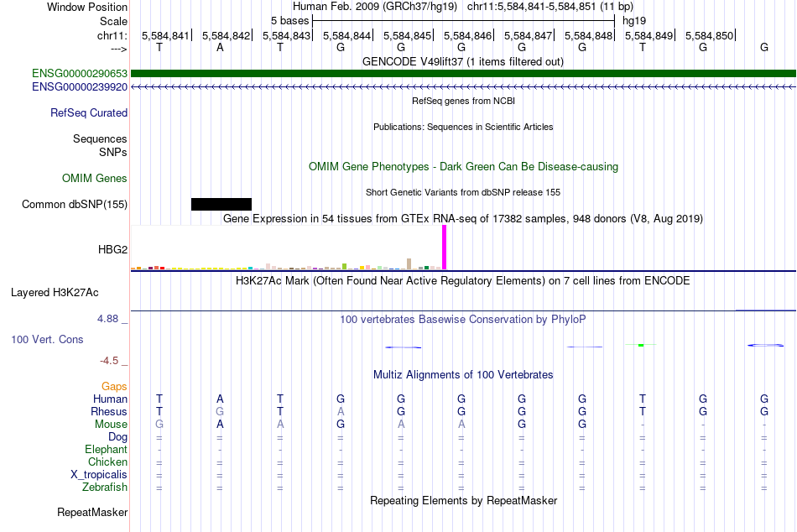The image size is (797, 532).
Task: Select the Mouse alignment row label
Action: click(x=111, y=425)
